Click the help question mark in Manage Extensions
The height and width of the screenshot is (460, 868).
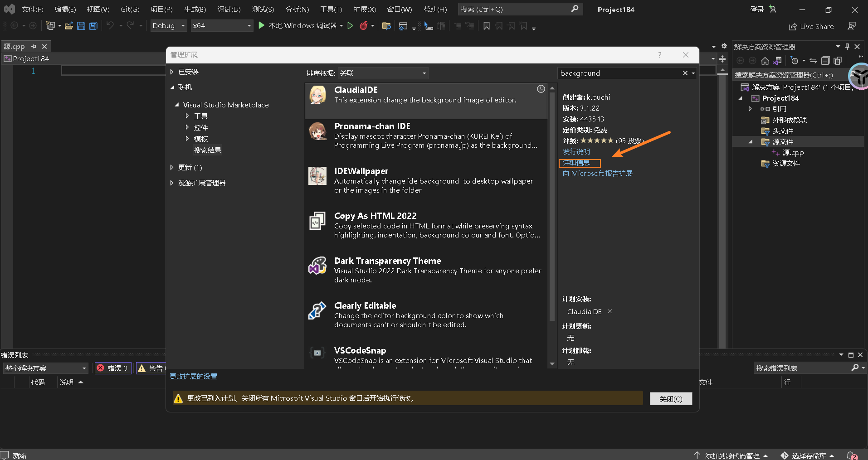tap(660, 55)
